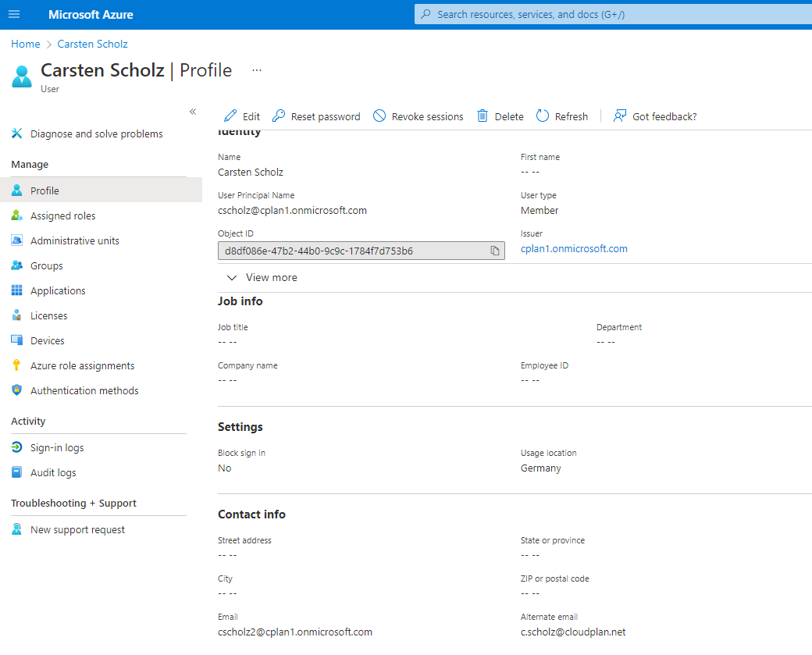Click the Groups sidebar icon
The image size is (812, 655).
coord(16,265)
